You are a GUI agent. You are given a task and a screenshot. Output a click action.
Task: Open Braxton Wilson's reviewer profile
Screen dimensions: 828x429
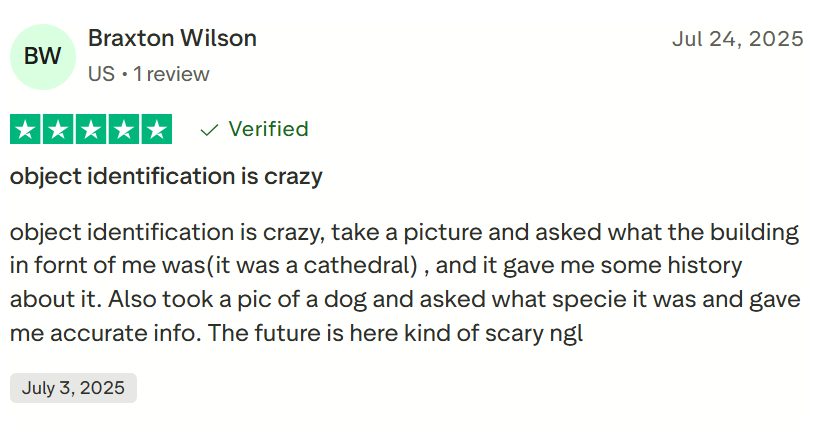pos(172,39)
